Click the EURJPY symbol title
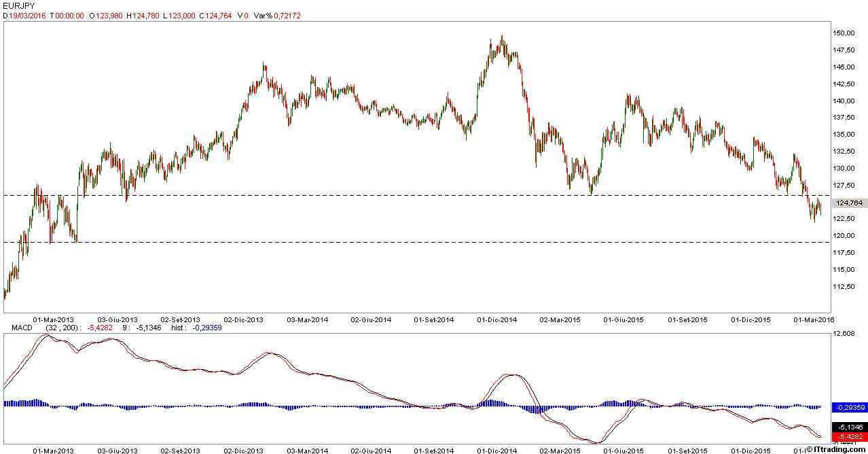This screenshot has height=454, width=868. coord(18,5)
